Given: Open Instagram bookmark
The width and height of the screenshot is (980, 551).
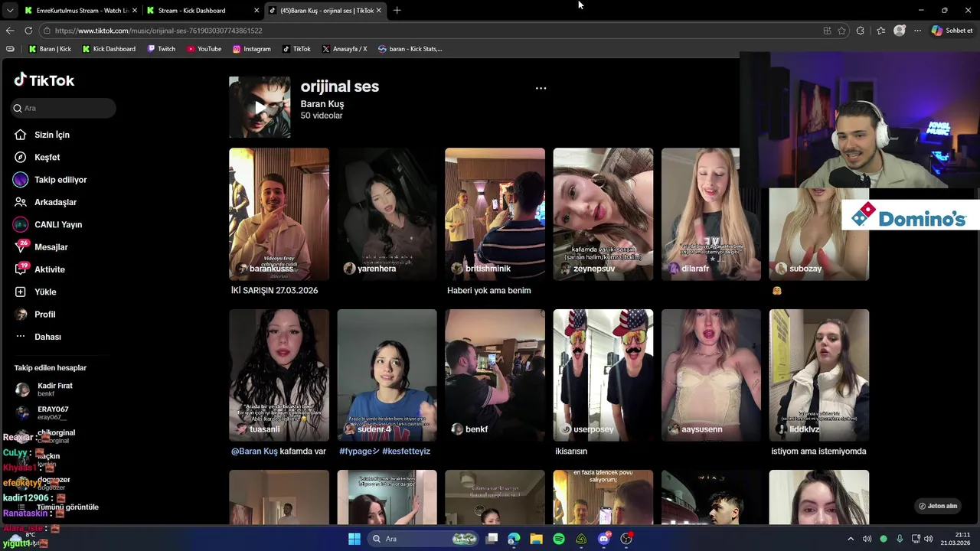Looking at the screenshot, I should tap(252, 49).
